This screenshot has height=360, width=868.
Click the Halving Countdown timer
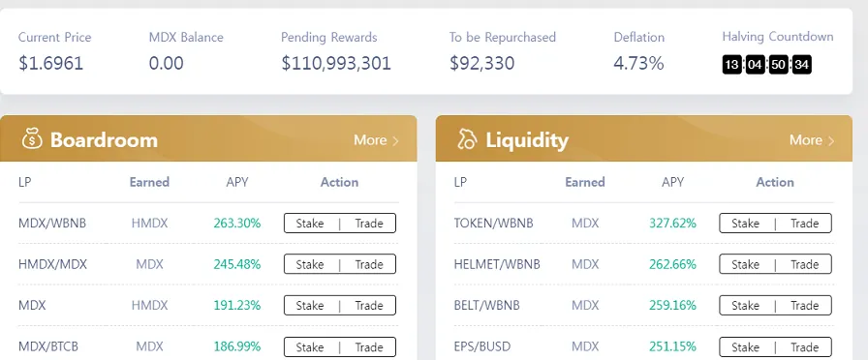(x=766, y=65)
